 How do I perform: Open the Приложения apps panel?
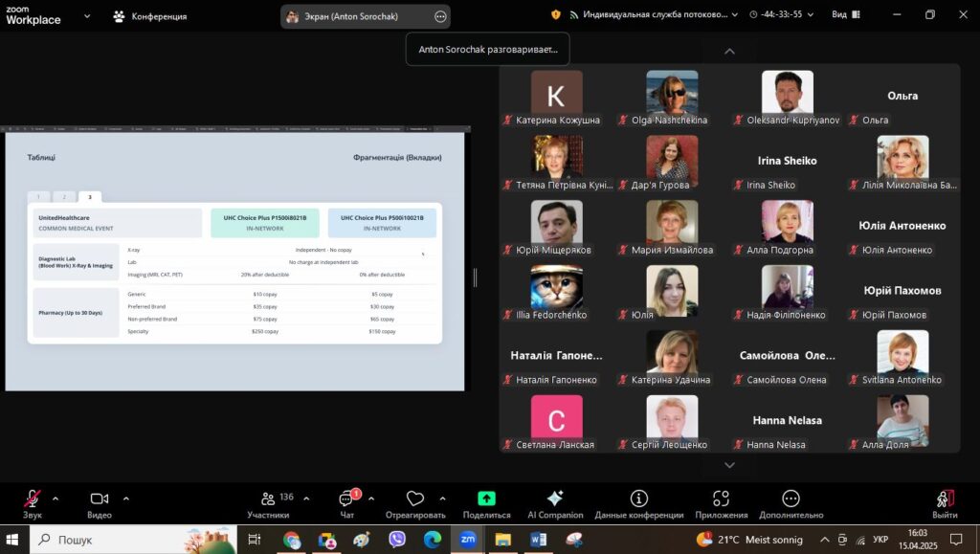click(722, 504)
